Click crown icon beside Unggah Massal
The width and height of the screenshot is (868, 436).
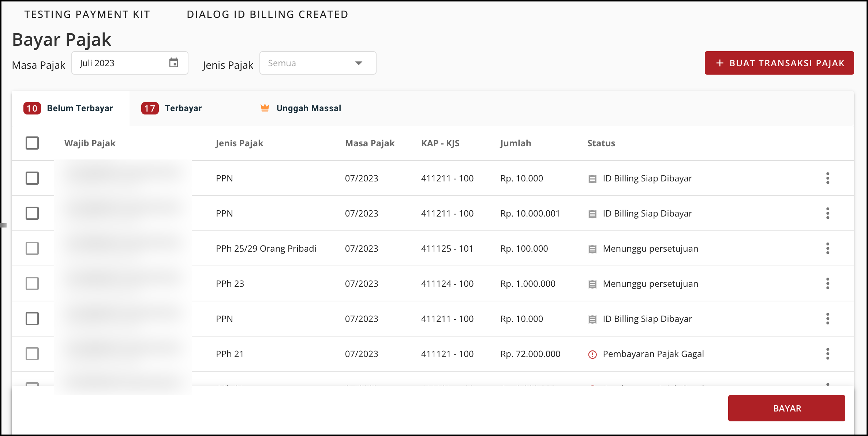coord(265,108)
